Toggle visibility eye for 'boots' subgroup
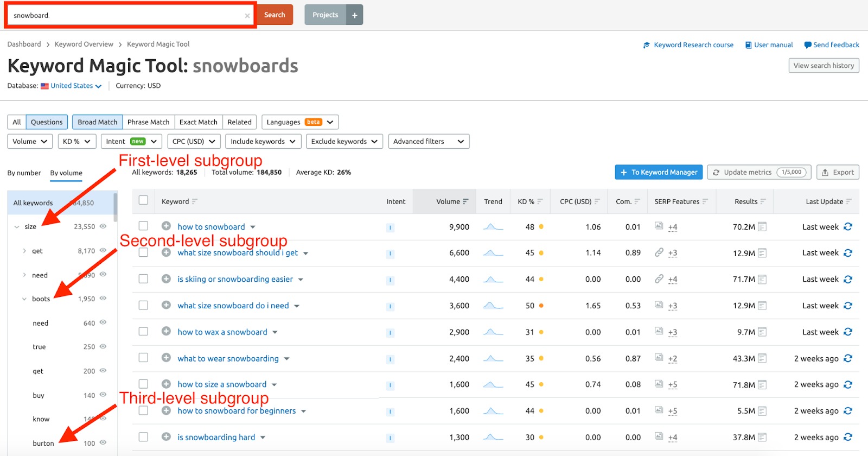Image resolution: width=868 pixels, height=456 pixels. (x=103, y=298)
